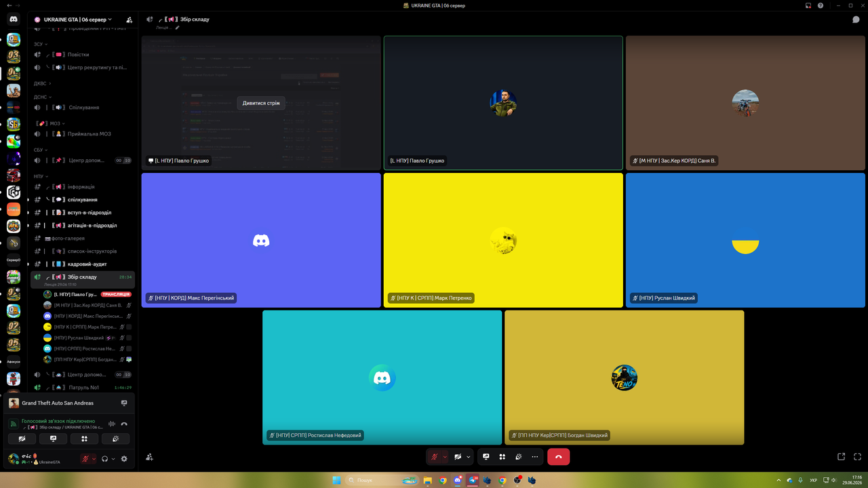Viewport: 868px width, 488px height.
Task: Share your screen from the call control bar
Action: (486, 457)
